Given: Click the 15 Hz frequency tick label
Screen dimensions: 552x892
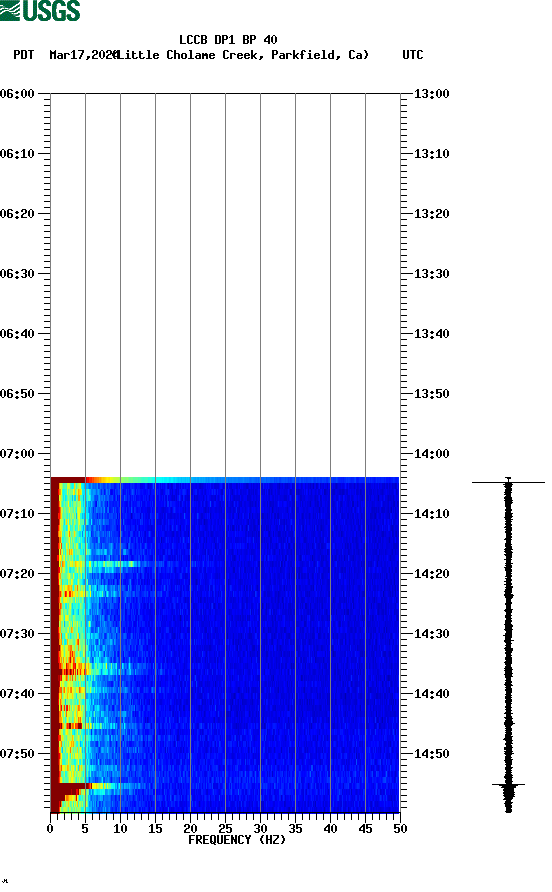Looking at the screenshot, I should pos(155,829).
